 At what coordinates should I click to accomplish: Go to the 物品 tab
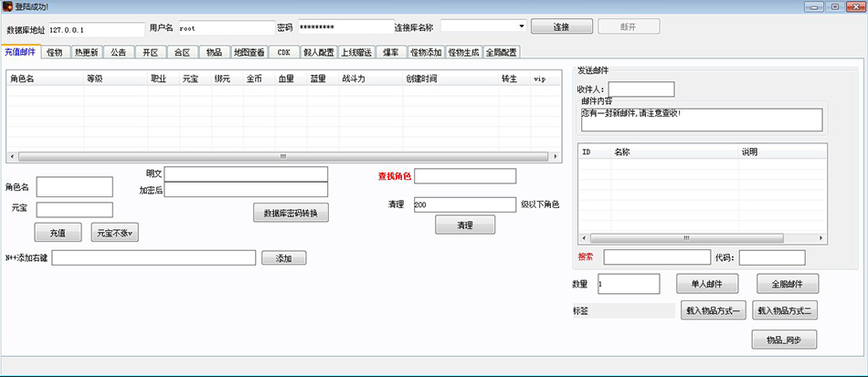pos(214,53)
